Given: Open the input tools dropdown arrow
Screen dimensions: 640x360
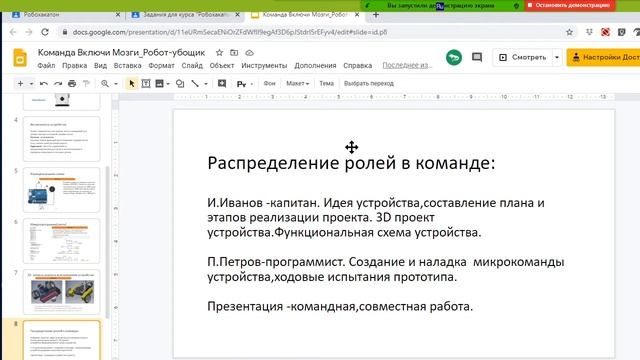Looking at the screenshot, I should [252, 84].
